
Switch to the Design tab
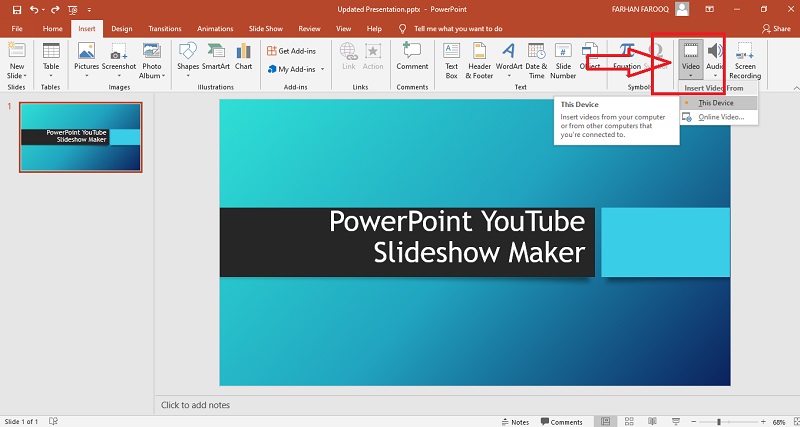(121, 29)
